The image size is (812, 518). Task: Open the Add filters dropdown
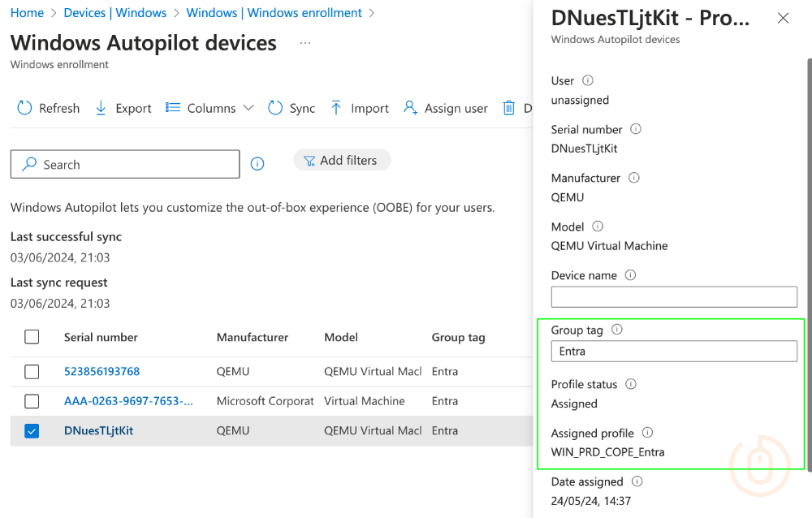(341, 160)
